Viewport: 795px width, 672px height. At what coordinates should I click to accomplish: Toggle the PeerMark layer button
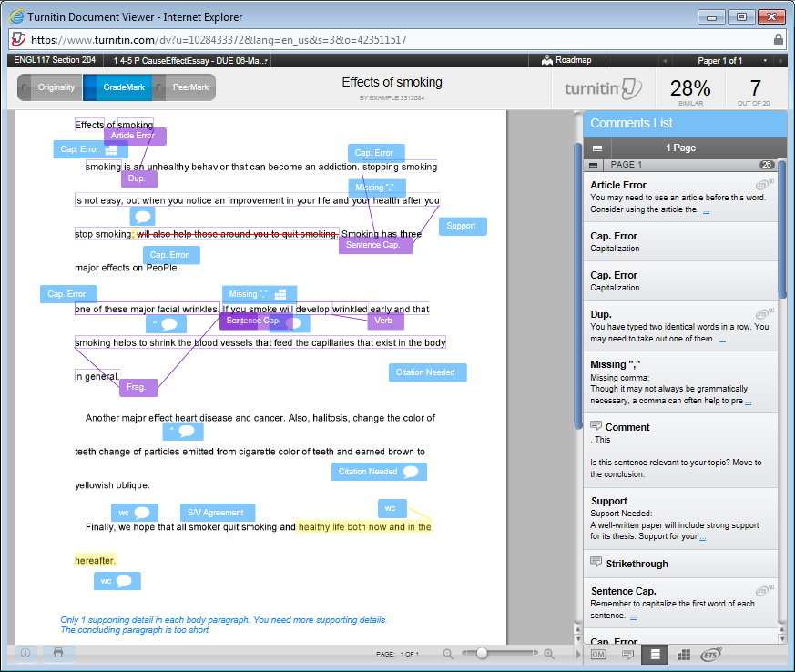(x=186, y=87)
